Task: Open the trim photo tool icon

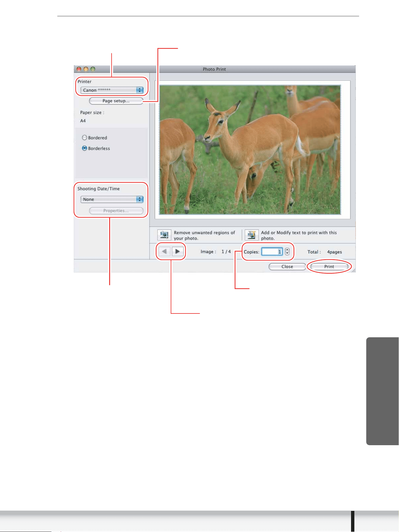Action: pos(164,235)
